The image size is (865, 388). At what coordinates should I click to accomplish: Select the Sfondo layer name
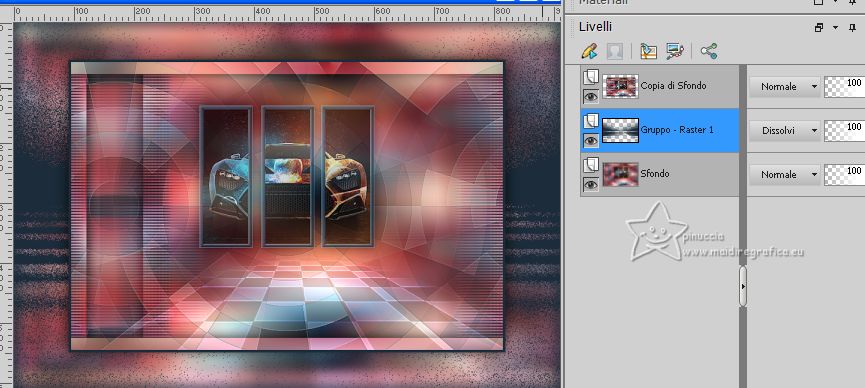click(x=655, y=173)
